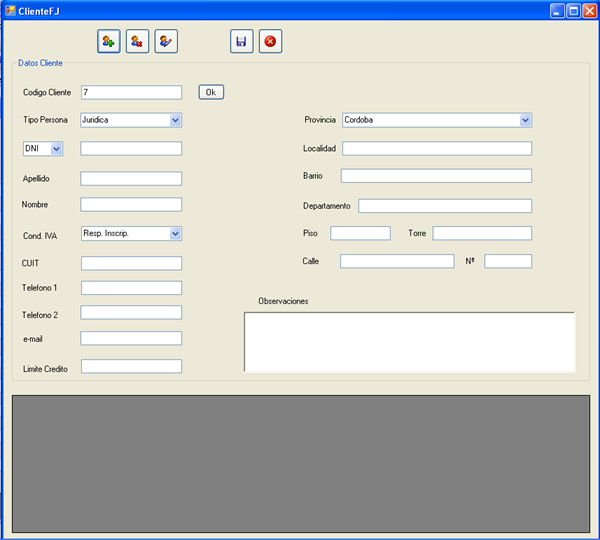Click the add new client icon
The height and width of the screenshot is (540, 600).
(108, 41)
